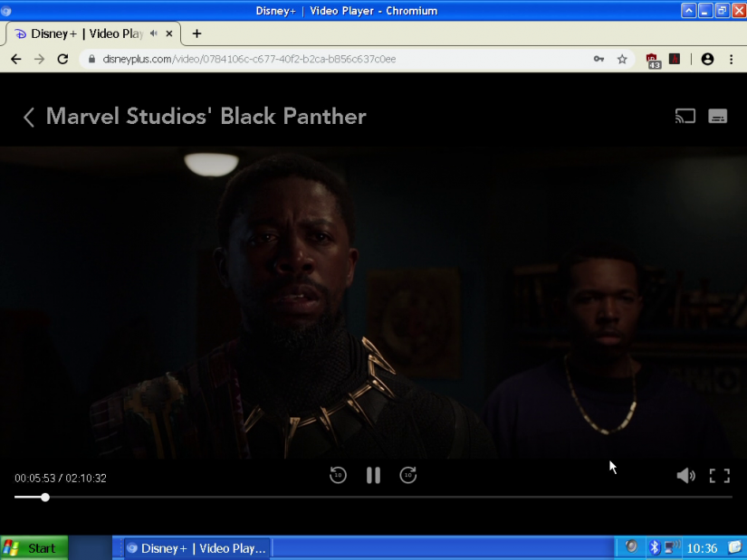Open the dark red extension icon
The height and width of the screenshot is (560, 747).
coord(675,59)
